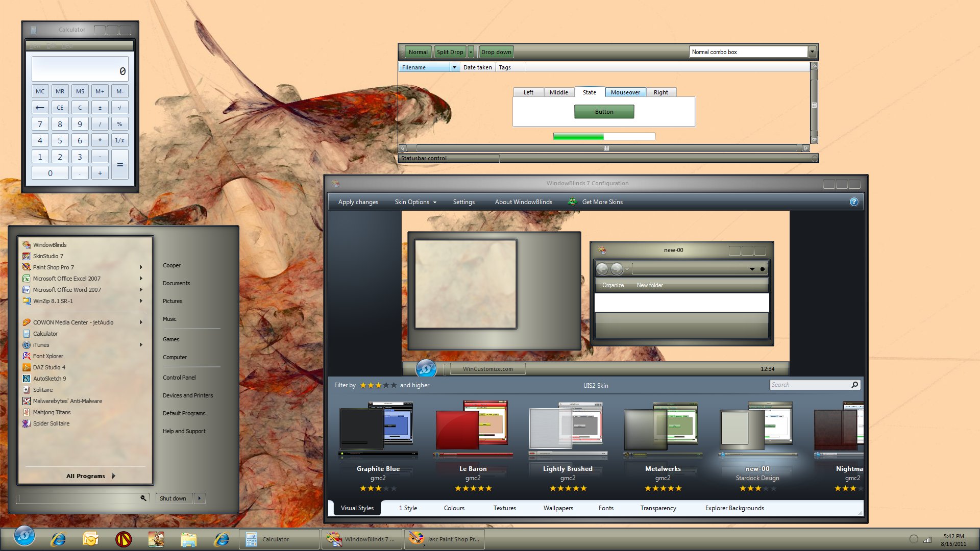Click the calculator equals button

120,165
